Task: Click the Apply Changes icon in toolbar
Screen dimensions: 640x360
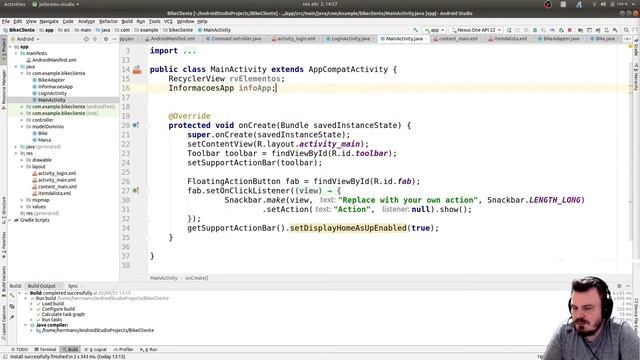Action: (x=518, y=30)
